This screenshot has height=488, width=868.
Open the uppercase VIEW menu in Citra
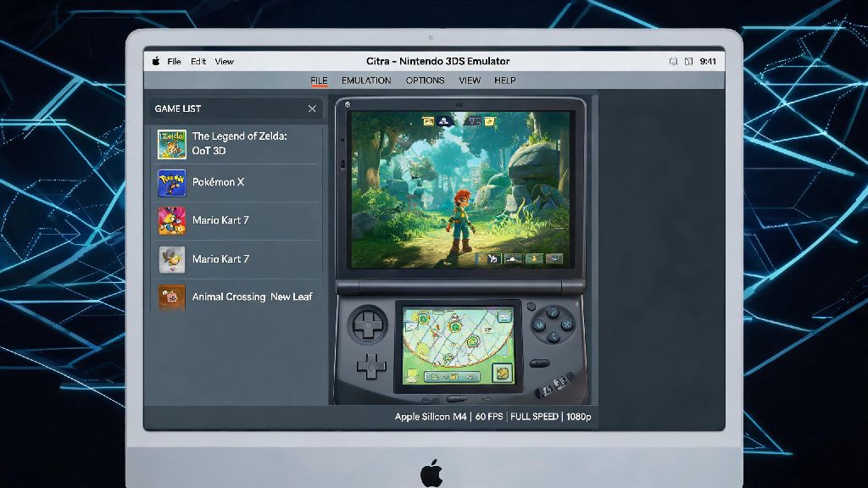(x=470, y=80)
